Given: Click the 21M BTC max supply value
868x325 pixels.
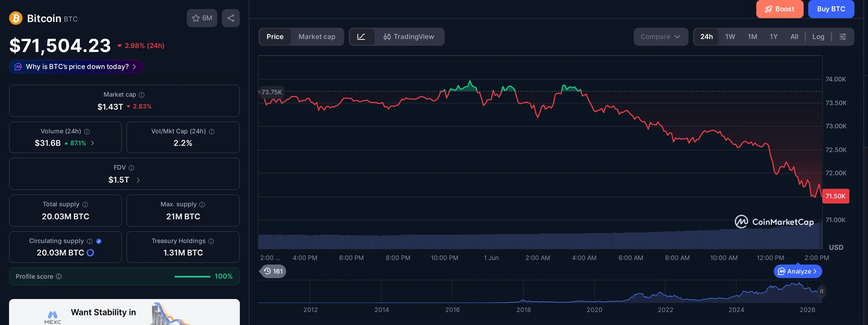Looking at the screenshot, I should click(x=183, y=216).
